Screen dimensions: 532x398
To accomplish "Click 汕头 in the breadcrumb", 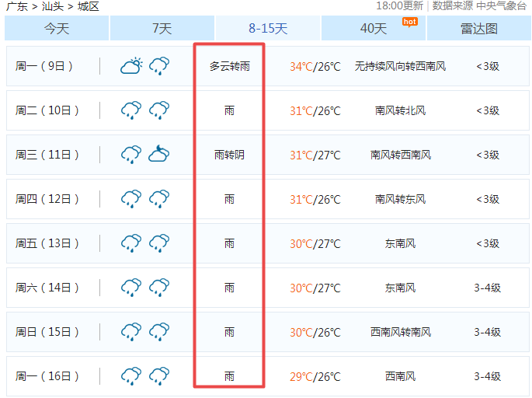I will point(53,6).
